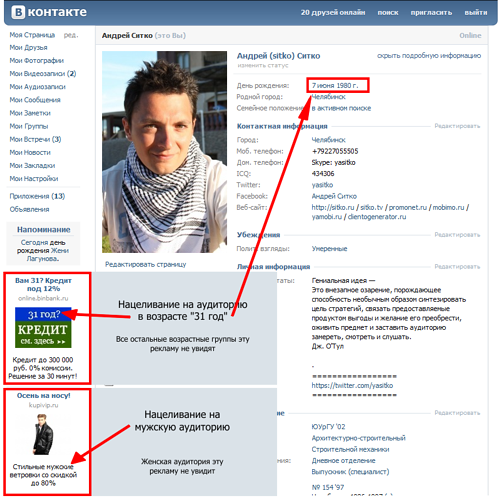Open Приложения (13) in sidebar
The width and height of the screenshot is (500, 500).
click(37, 196)
